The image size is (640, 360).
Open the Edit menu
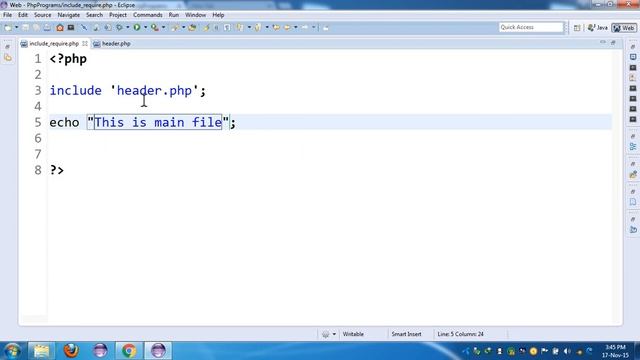23,15
